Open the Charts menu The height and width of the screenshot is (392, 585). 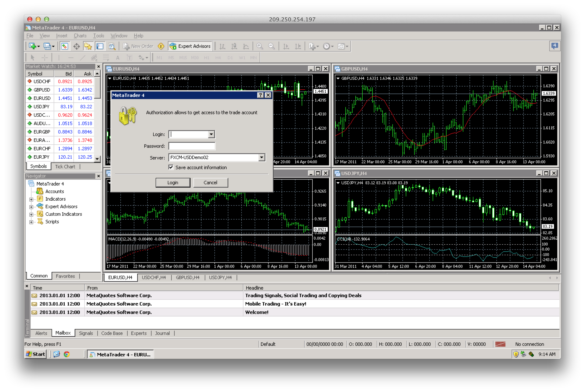80,36
